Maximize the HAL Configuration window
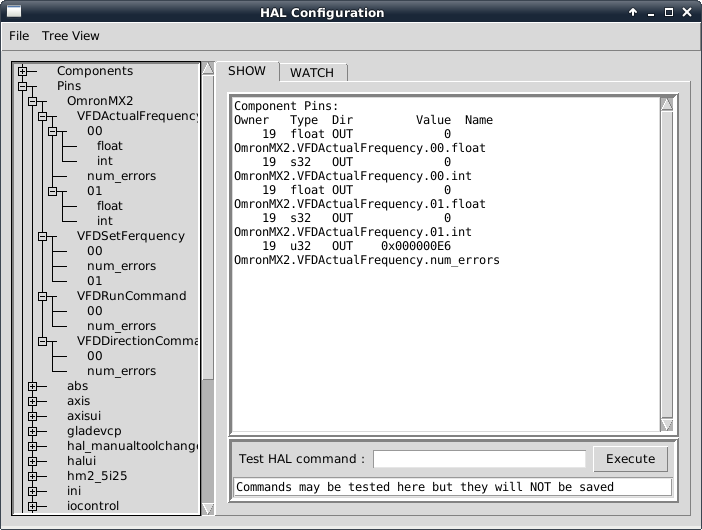 pos(669,12)
